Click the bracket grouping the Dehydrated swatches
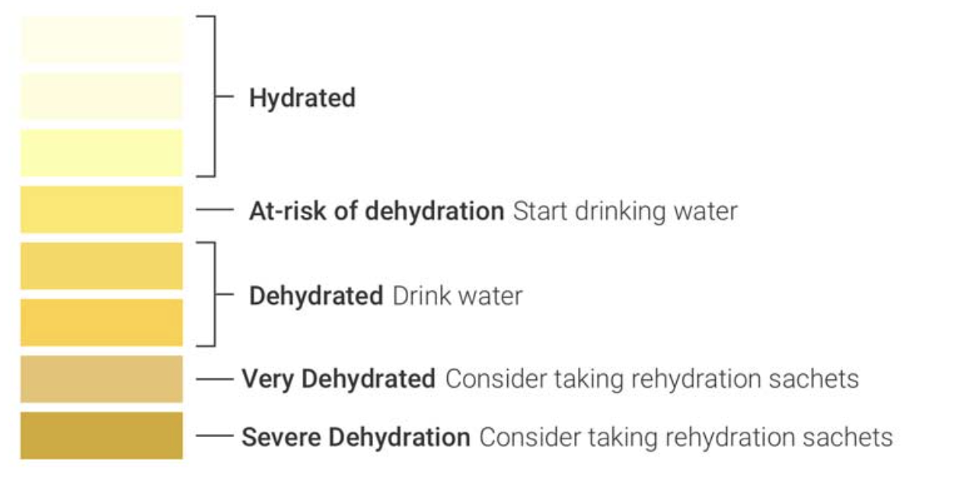The image size is (980, 483). (213, 294)
